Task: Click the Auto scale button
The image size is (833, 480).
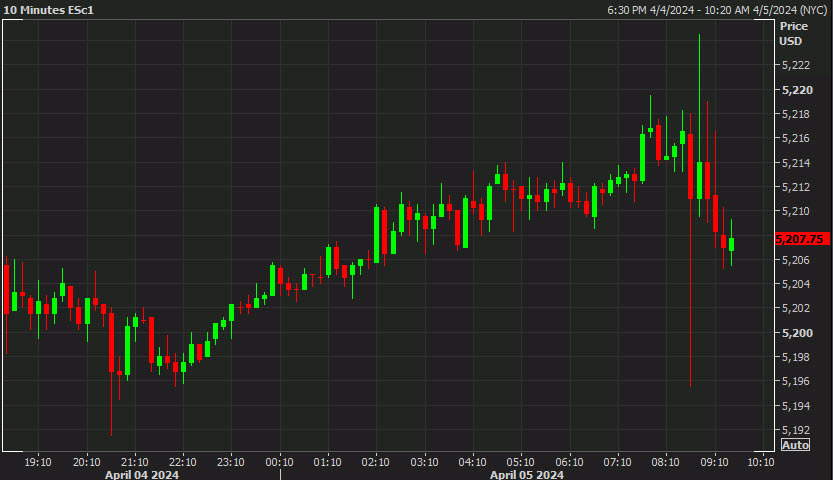Action: click(795, 444)
